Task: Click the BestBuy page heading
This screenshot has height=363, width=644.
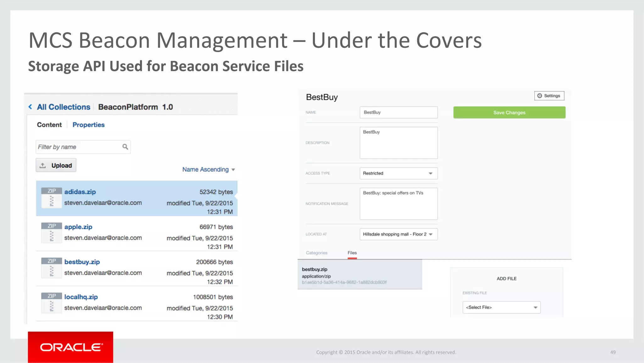Action: tap(322, 97)
